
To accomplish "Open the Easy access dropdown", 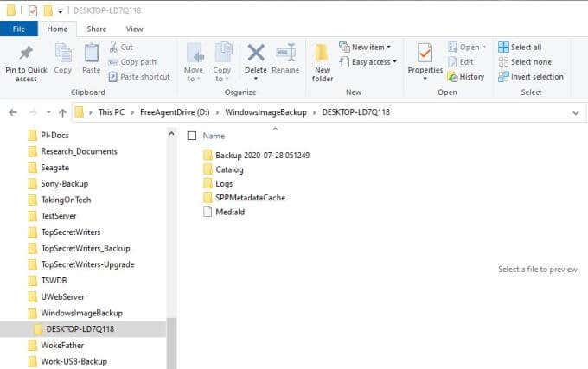I will pyautogui.click(x=367, y=62).
